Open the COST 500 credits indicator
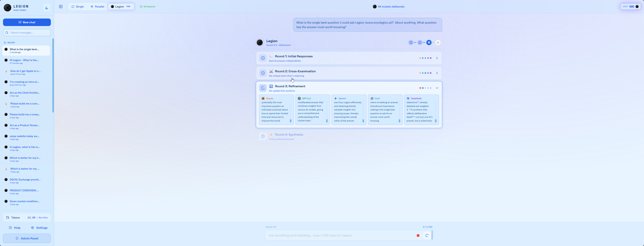644x246 pixels. pos(630,7)
